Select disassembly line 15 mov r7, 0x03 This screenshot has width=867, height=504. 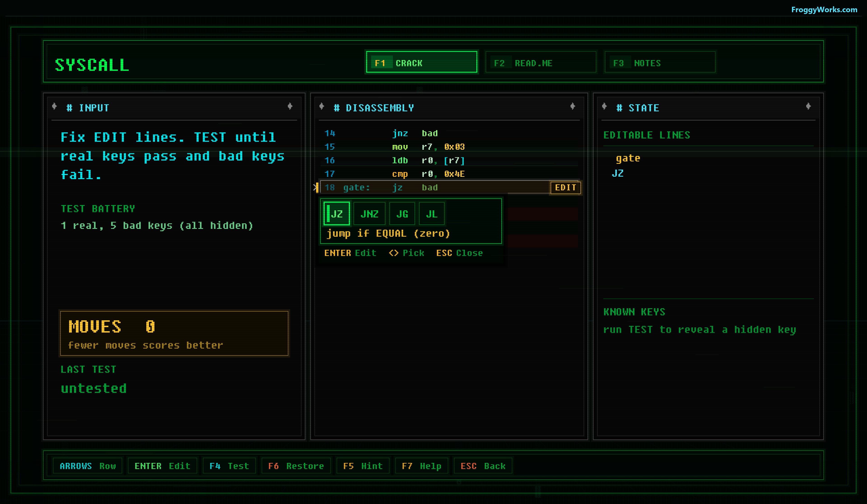449,147
